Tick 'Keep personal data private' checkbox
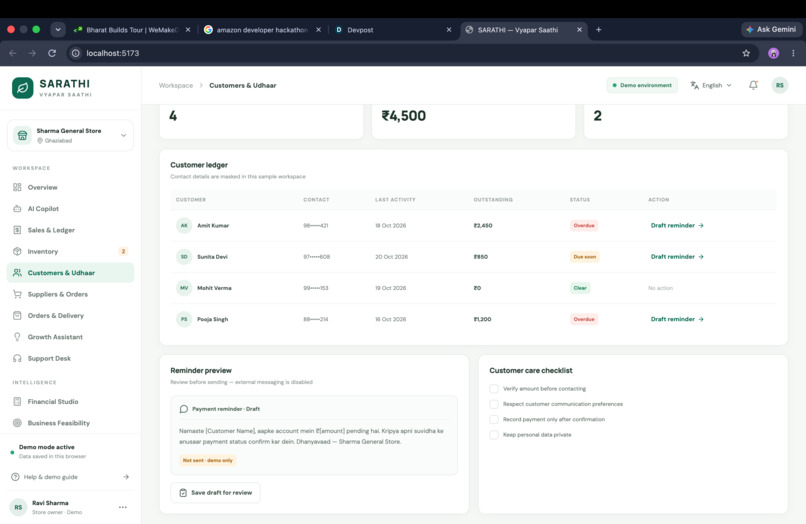The image size is (806, 524). click(x=494, y=435)
